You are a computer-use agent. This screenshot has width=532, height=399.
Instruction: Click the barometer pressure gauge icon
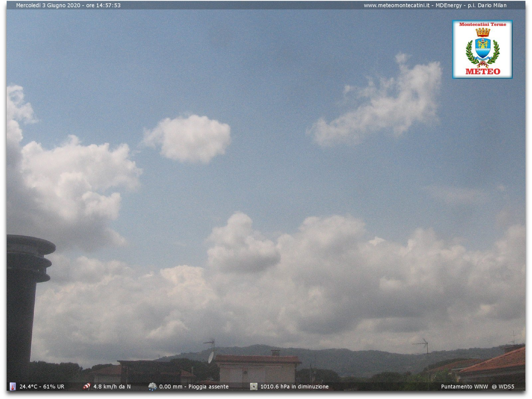coord(254,386)
